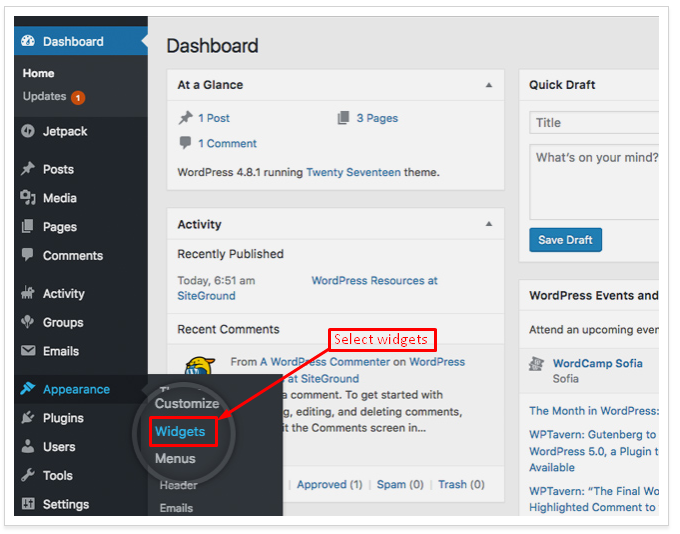The width and height of the screenshot is (680, 534).
Task: Open the Twenty Seventeen theme link
Action: (353, 172)
